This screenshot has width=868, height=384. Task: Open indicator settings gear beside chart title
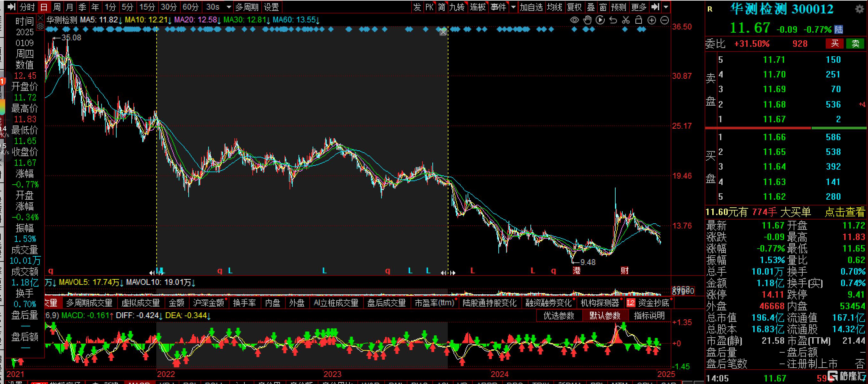(x=40, y=27)
